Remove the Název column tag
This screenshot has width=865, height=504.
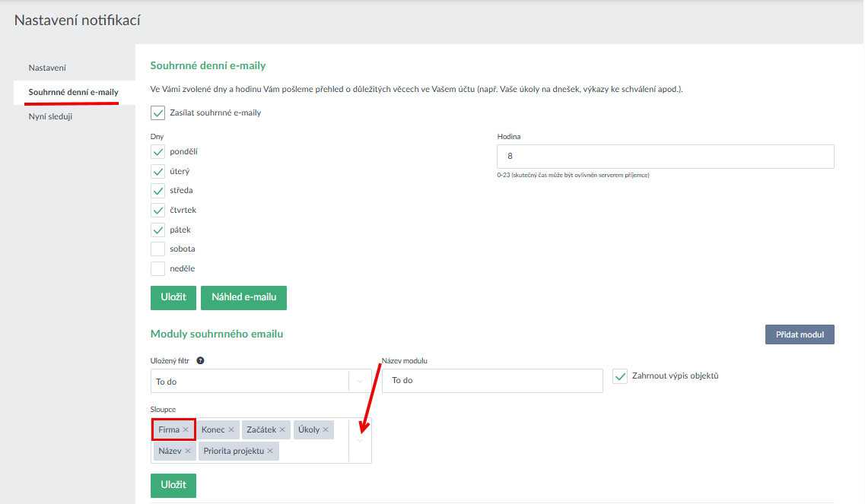(188, 452)
